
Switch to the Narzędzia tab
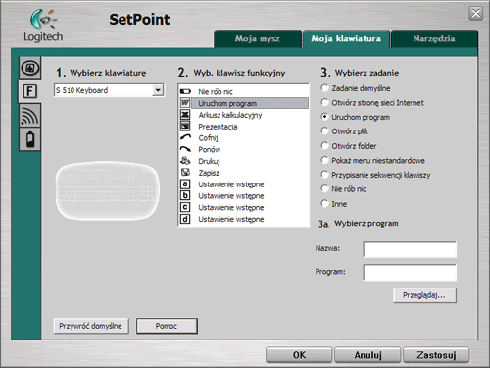coord(434,39)
